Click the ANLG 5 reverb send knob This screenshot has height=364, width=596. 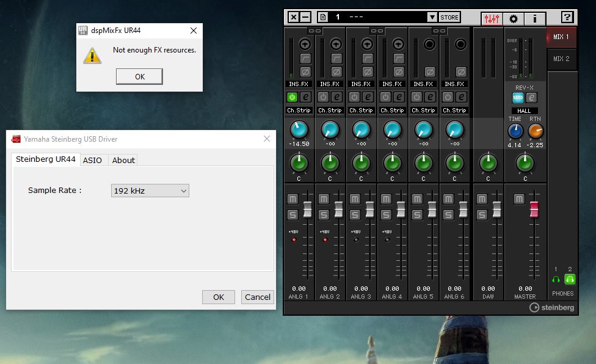coord(424,129)
